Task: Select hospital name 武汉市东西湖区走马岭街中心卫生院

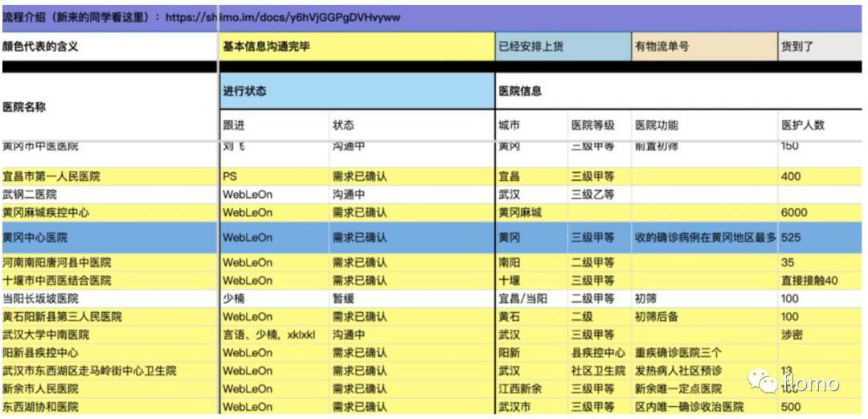Action: pos(109,371)
